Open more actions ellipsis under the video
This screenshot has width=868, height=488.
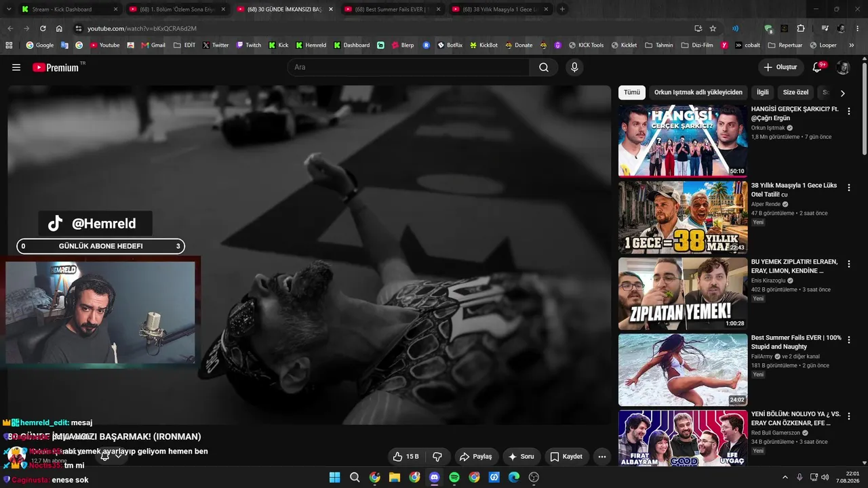(601, 457)
